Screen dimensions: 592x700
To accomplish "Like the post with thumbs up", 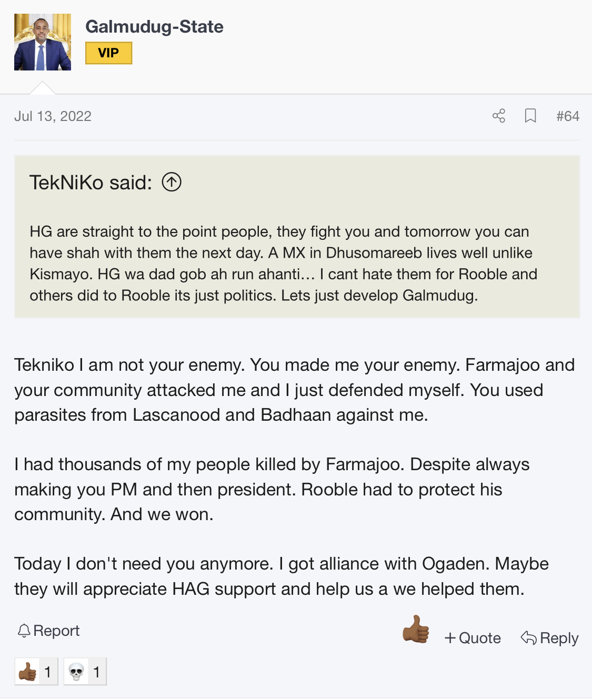I will point(416,629).
